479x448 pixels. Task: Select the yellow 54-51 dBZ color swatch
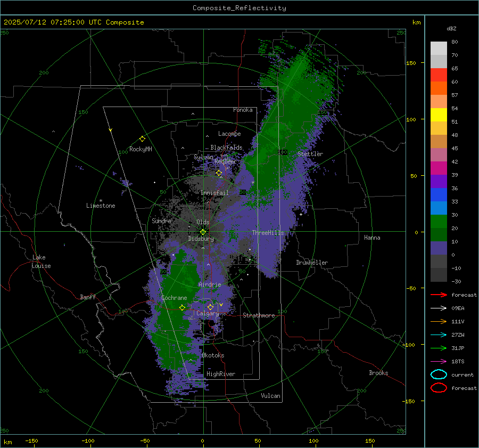point(439,115)
